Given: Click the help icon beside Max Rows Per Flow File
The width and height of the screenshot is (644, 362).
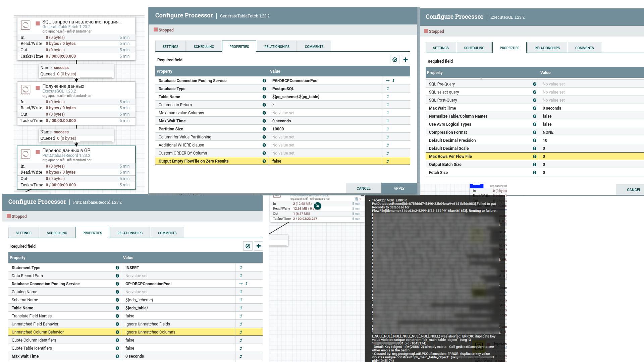Looking at the screenshot, I should click(534, 157).
